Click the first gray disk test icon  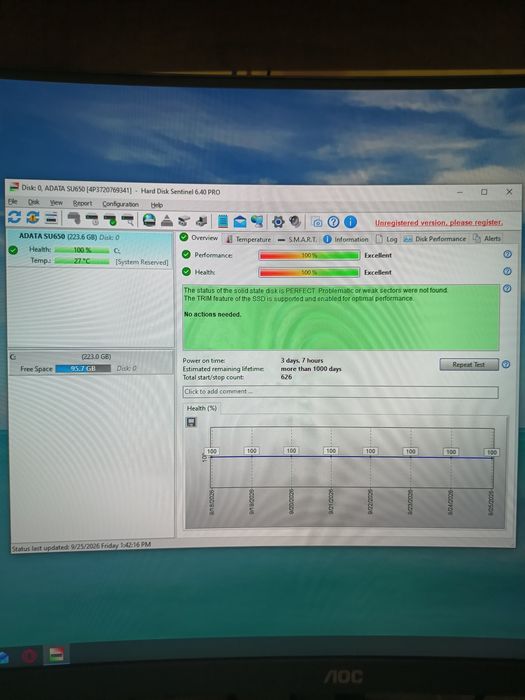coord(74,219)
